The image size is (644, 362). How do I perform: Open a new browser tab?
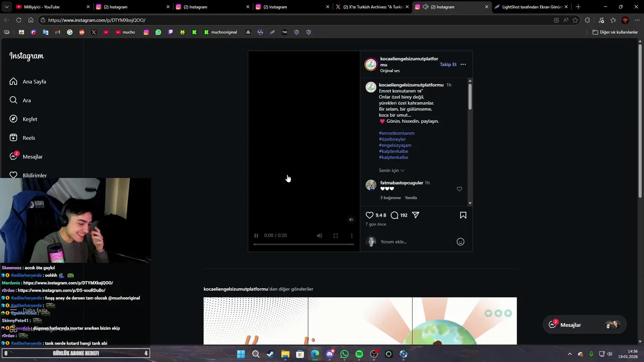[x=578, y=7]
